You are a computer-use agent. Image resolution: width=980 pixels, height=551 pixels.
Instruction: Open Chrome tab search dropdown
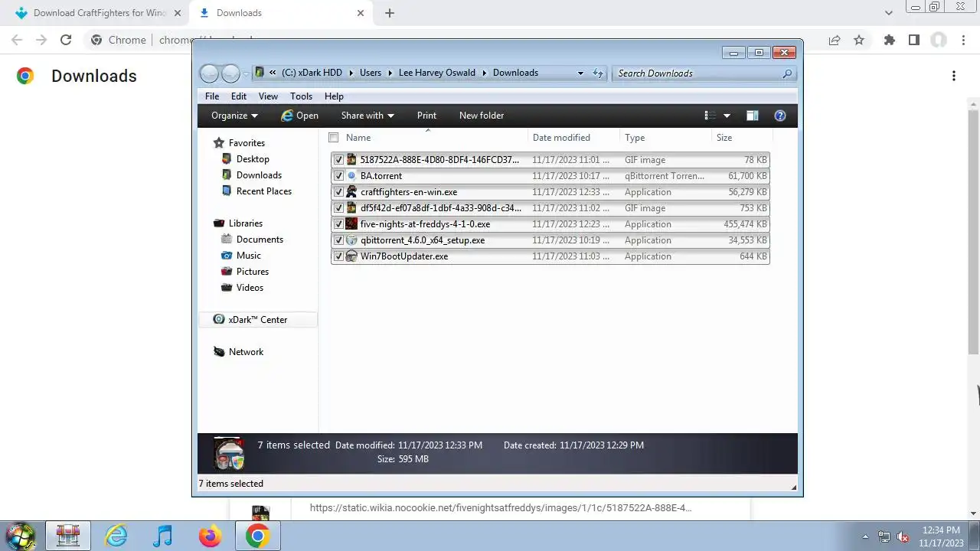point(889,13)
